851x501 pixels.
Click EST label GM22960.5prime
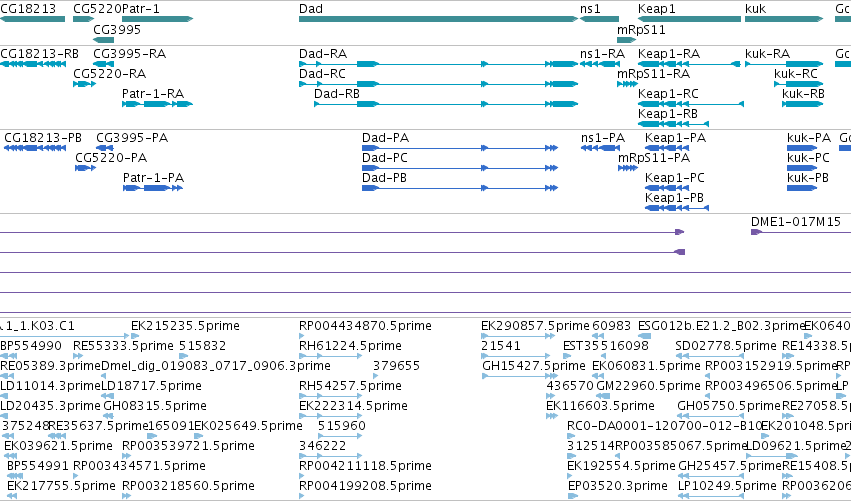pyautogui.click(x=649, y=386)
